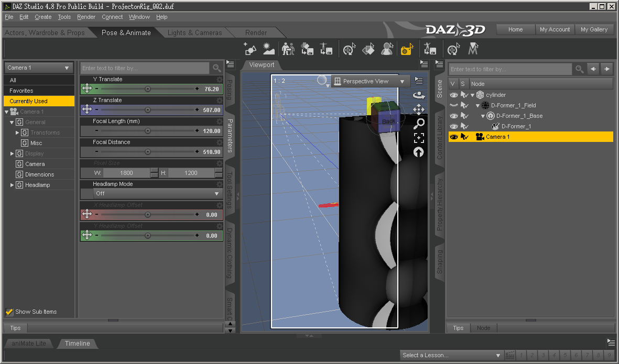The width and height of the screenshot is (619, 364).
Task: Click the viewport frame selection icon
Action: point(419,138)
